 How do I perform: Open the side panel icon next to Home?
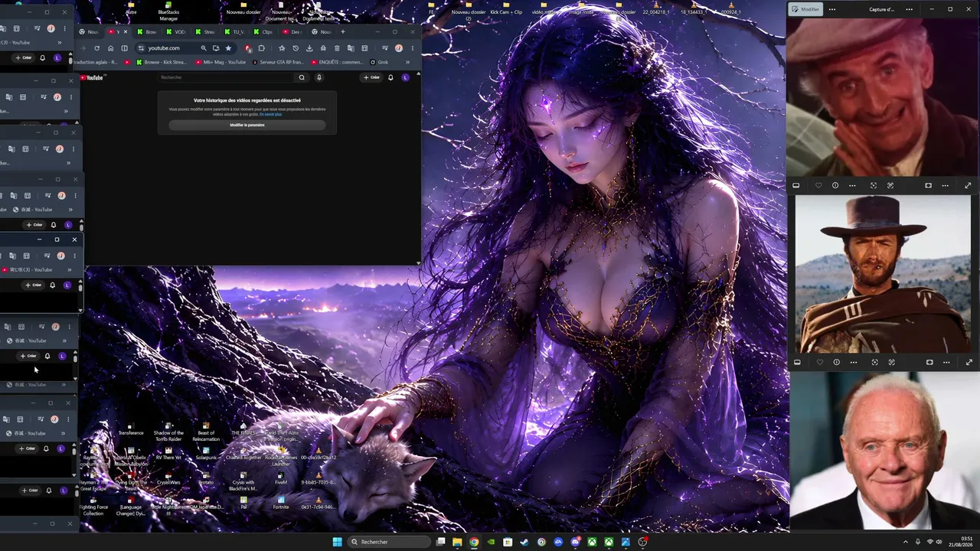[124, 48]
